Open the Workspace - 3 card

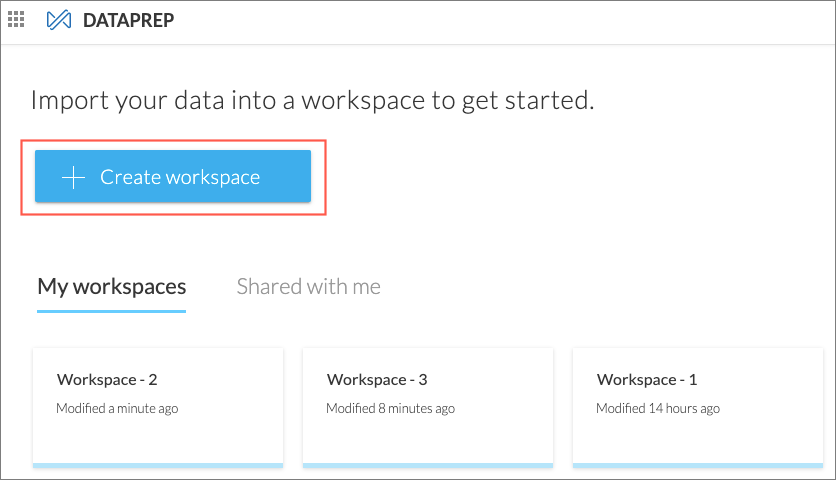[428, 420]
